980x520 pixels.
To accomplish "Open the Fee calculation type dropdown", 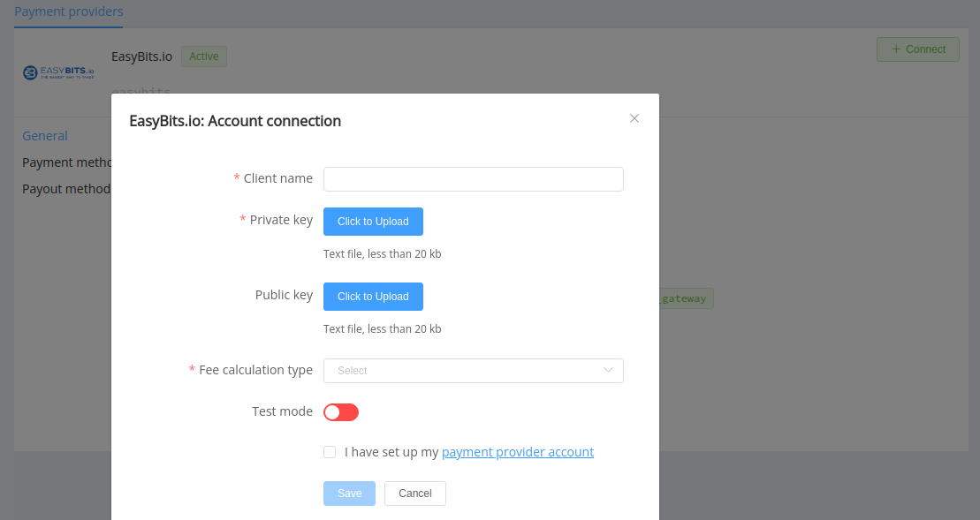I will (x=473, y=371).
